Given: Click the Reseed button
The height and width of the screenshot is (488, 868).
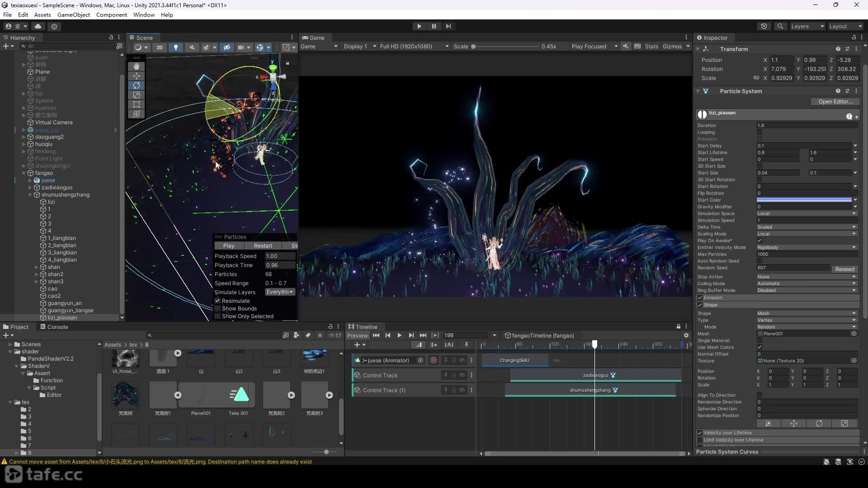Looking at the screenshot, I should tap(844, 269).
